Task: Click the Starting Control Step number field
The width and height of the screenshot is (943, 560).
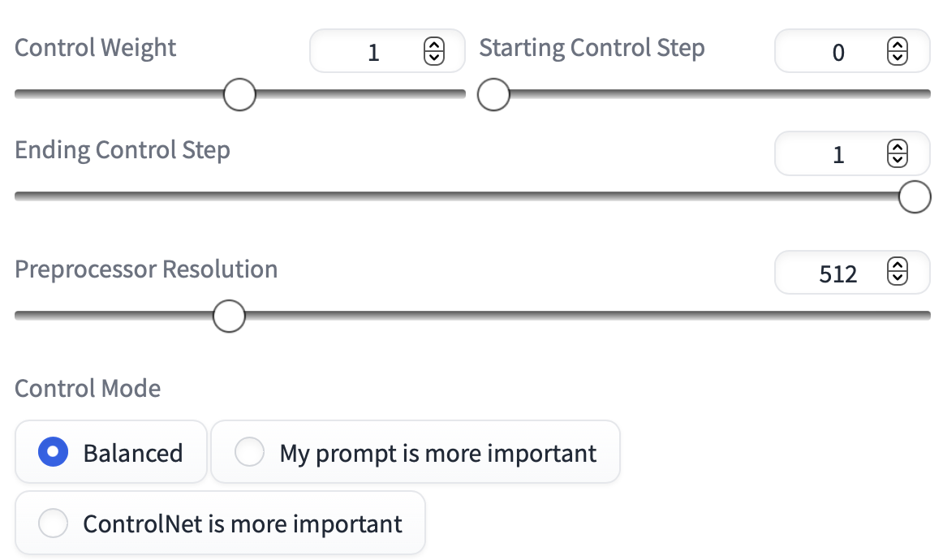Action: click(x=838, y=53)
